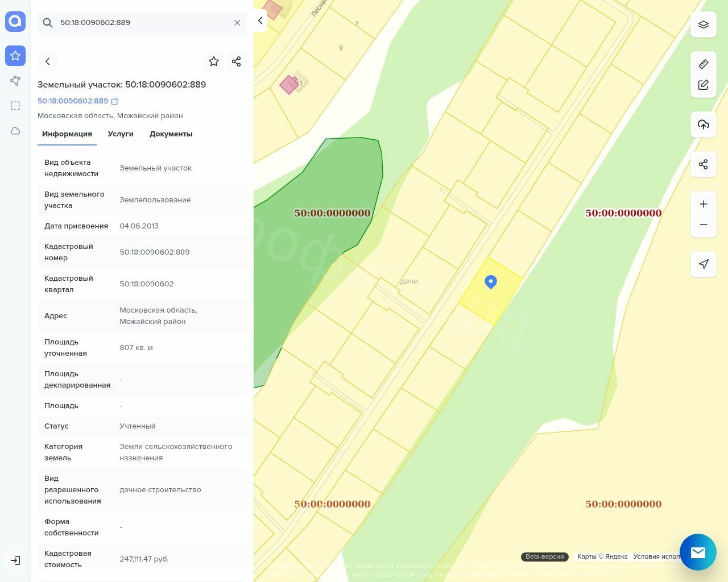Click the cadastral number search field

tap(142, 23)
